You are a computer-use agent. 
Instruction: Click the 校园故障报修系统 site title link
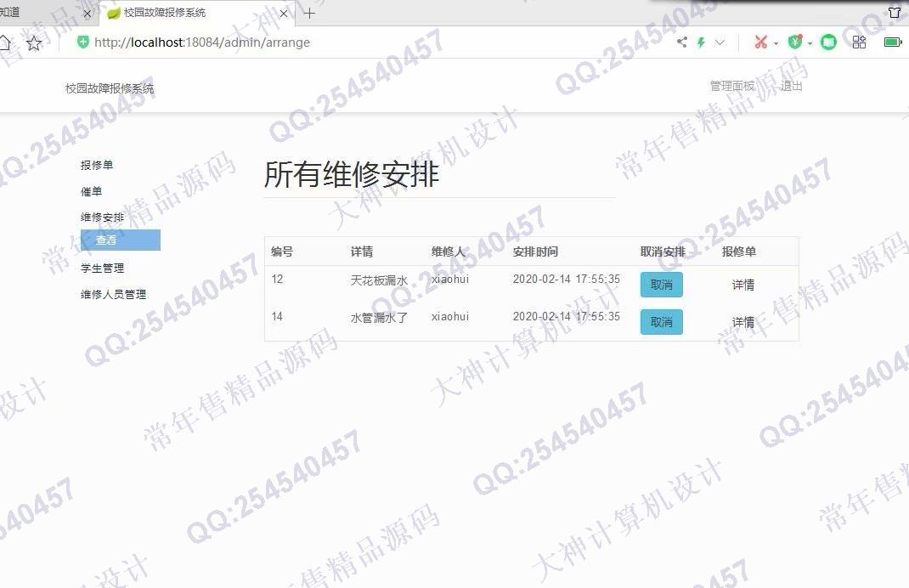click(x=110, y=88)
